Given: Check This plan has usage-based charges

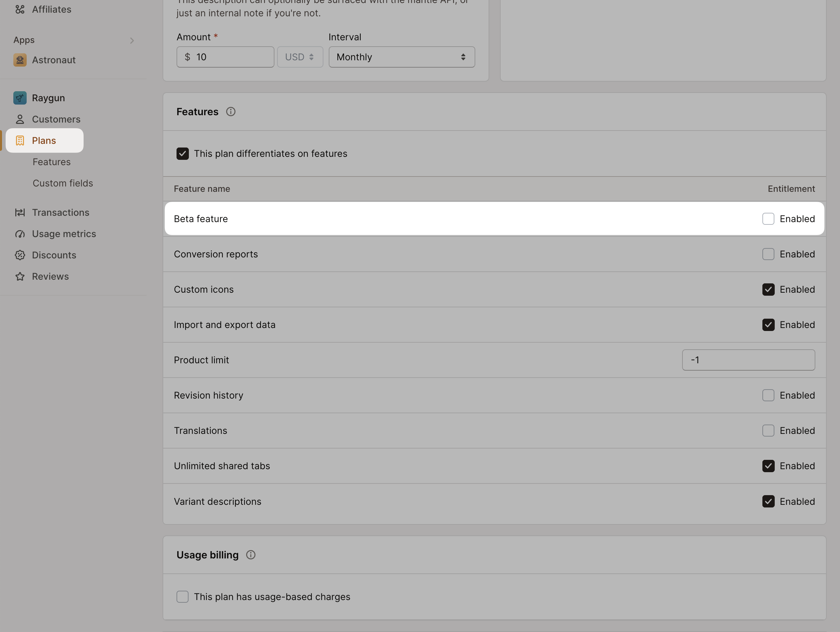Looking at the screenshot, I should pos(182,597).
